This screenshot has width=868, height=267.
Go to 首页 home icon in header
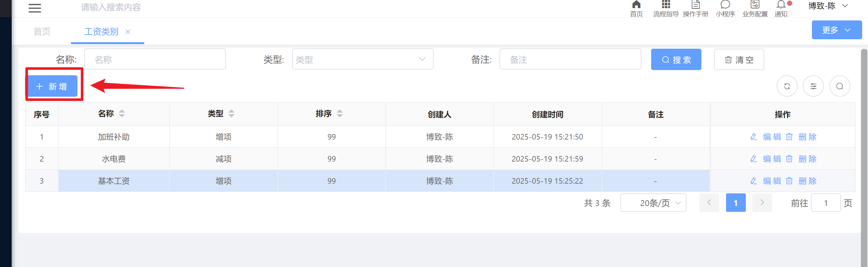tap(636, 9)
